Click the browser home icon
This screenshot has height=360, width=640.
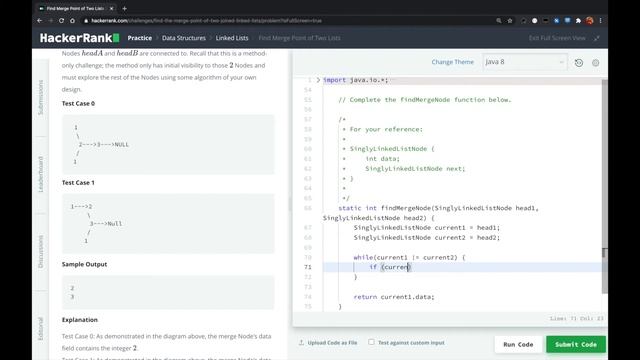[72, 20]
